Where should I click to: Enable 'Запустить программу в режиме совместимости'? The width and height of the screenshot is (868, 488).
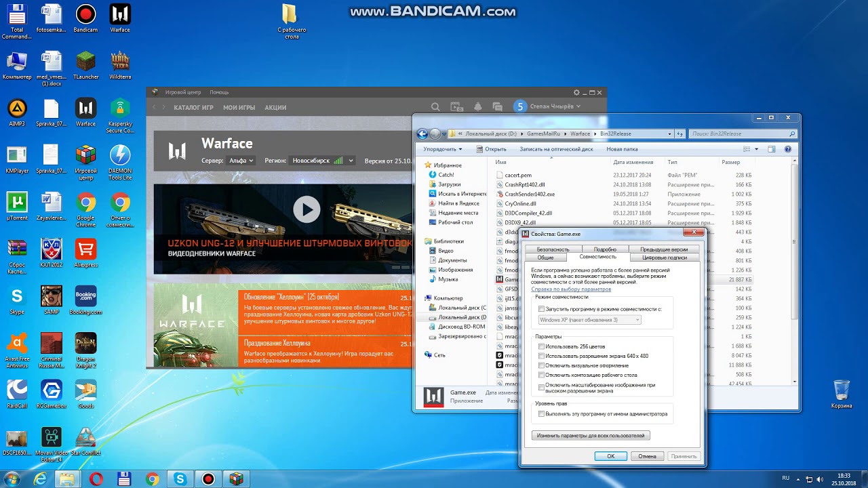(541, 309)
